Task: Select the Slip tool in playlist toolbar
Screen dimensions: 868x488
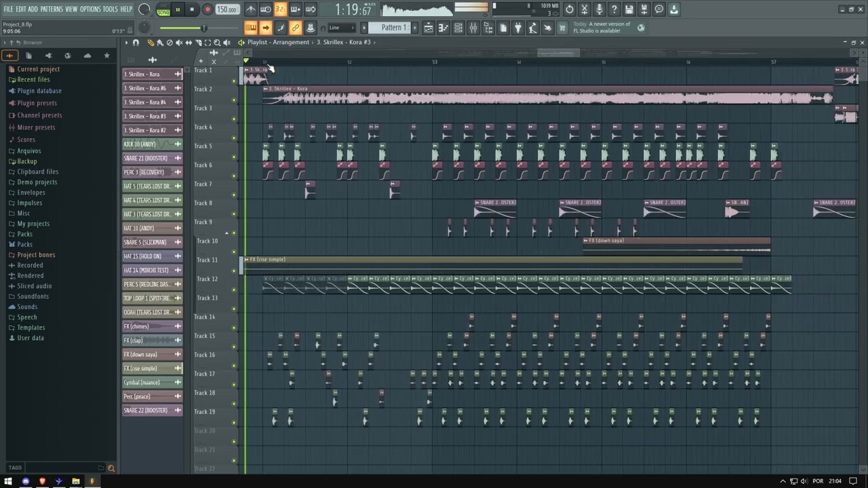Action: click(x=189, y=43)
